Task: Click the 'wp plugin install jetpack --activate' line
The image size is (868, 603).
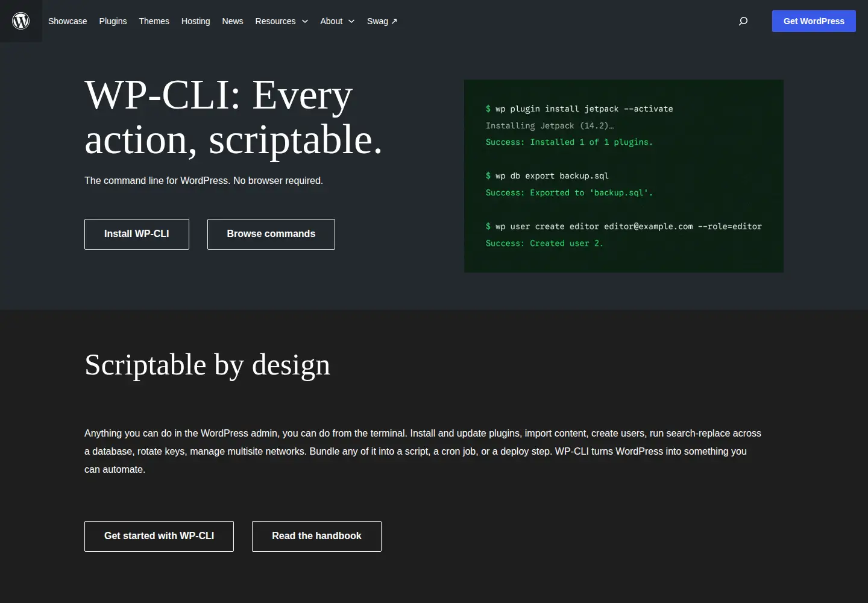Action: [x=579, y=109]
